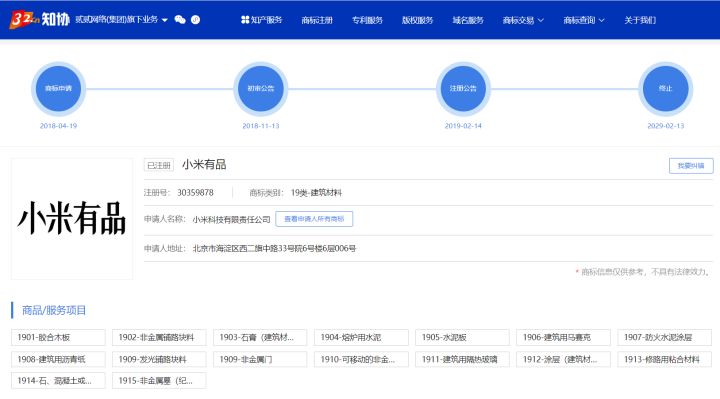The width and height of the screenshot is (720, 399).
Task: Select item 1915-非金属墓
Action: coord(159,381)
